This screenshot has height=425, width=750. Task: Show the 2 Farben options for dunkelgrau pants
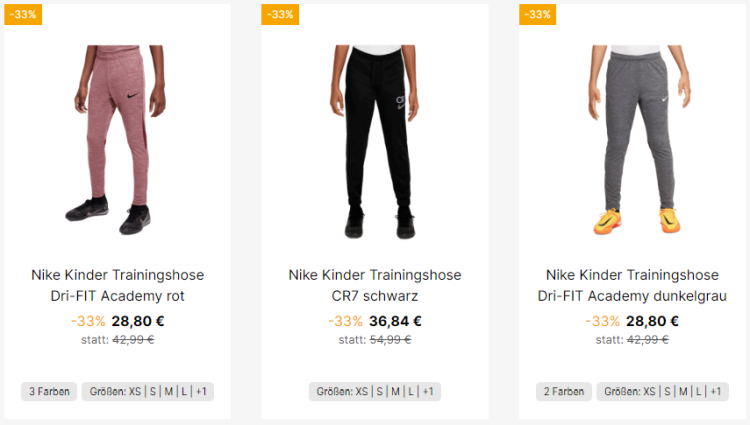(x=564, y=391)
